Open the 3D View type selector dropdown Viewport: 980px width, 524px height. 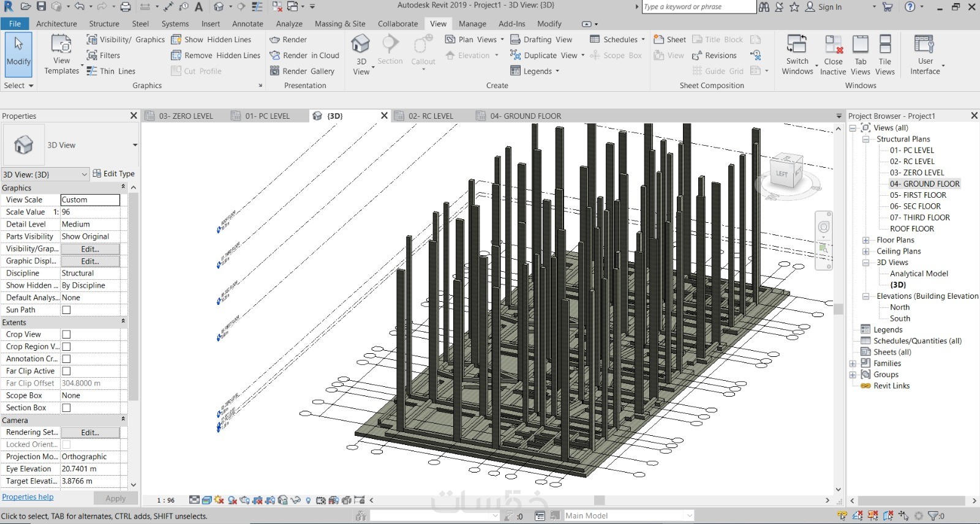click(x=135, y=145)
